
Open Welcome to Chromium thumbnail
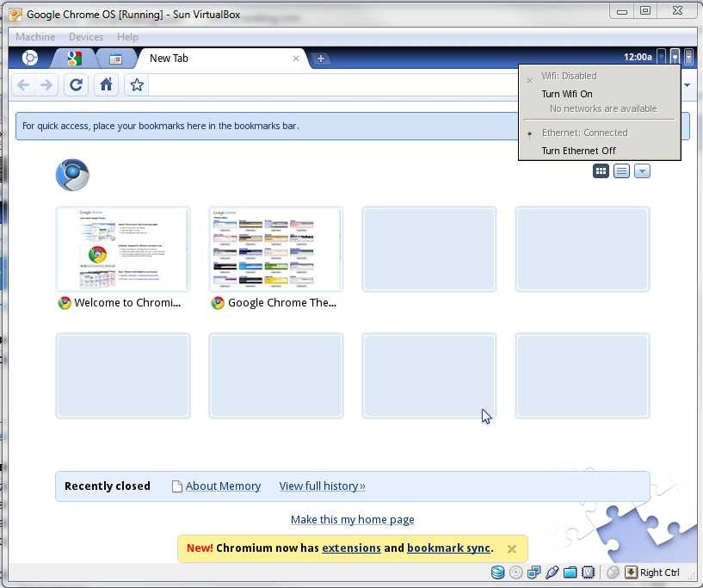(x=123, y=249)
